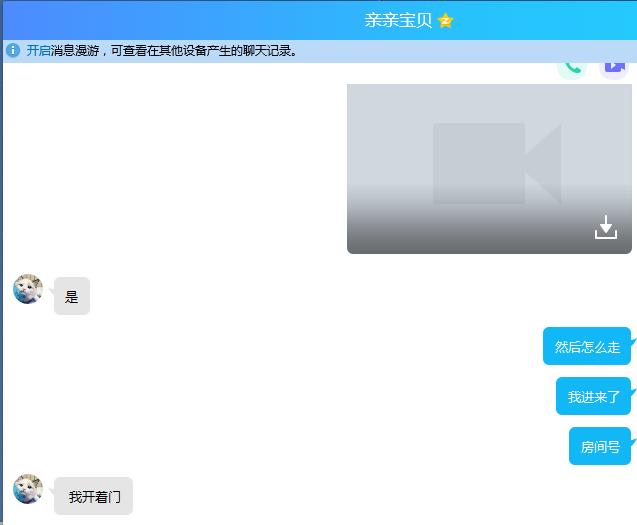Screen dimensions: 637x525
Task: Click the 开启 link to enable message roaming
Action: point(38,50)
